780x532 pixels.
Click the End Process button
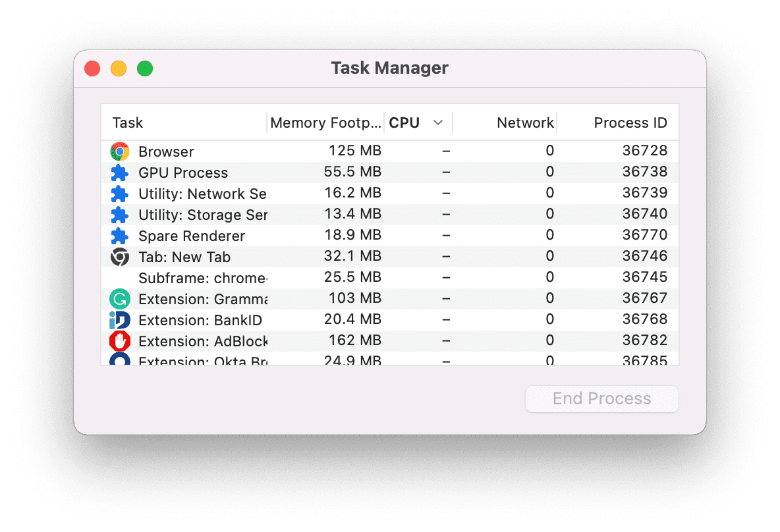coord(602,399)
